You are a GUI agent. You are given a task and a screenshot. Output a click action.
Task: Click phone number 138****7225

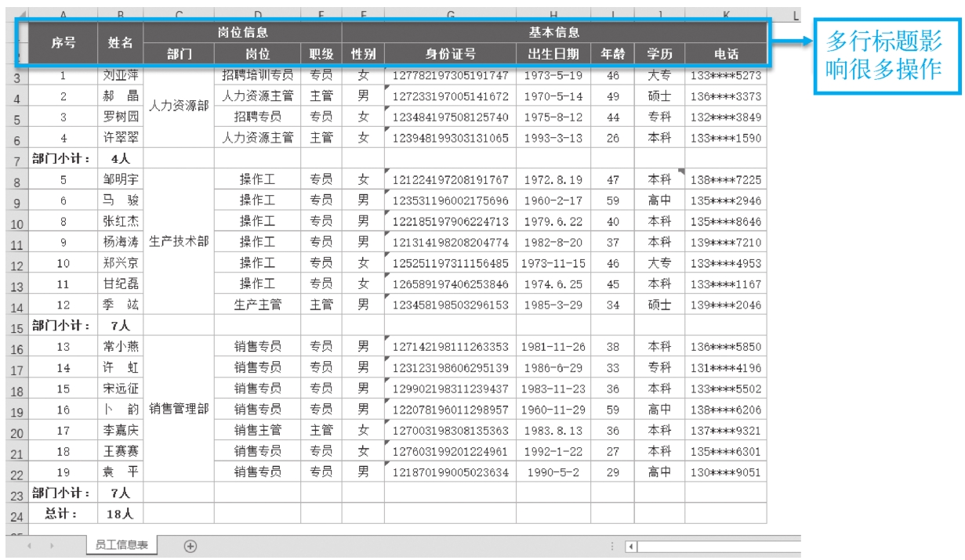(725, 179)
